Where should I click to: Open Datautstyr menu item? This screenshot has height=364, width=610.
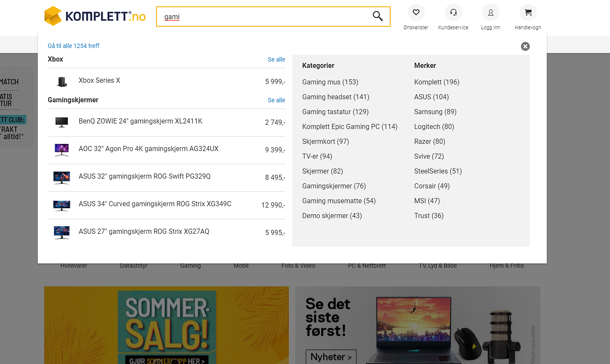tap(134, 266)
